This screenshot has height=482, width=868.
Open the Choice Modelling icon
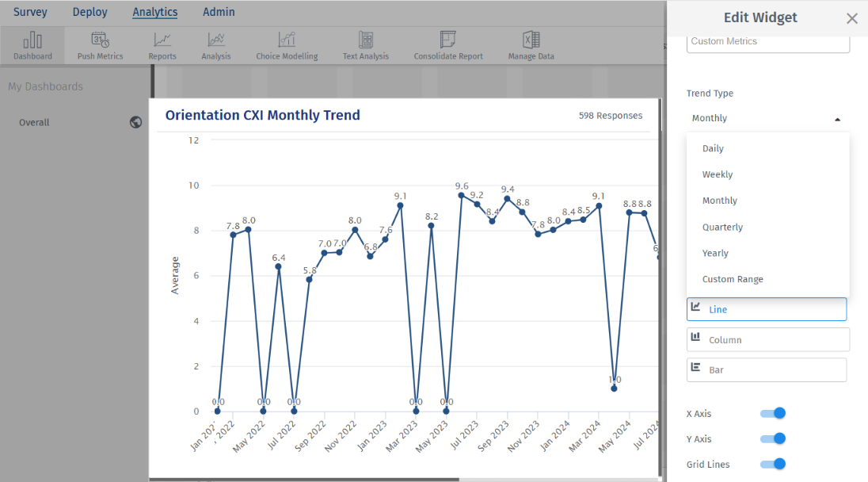click(x=287, y=40)
